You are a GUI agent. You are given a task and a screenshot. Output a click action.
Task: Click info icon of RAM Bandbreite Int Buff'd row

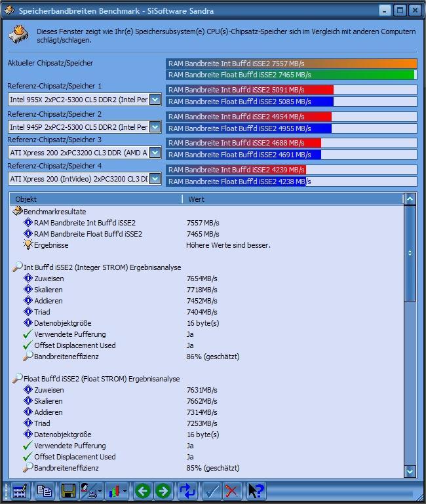click(28, 222)
